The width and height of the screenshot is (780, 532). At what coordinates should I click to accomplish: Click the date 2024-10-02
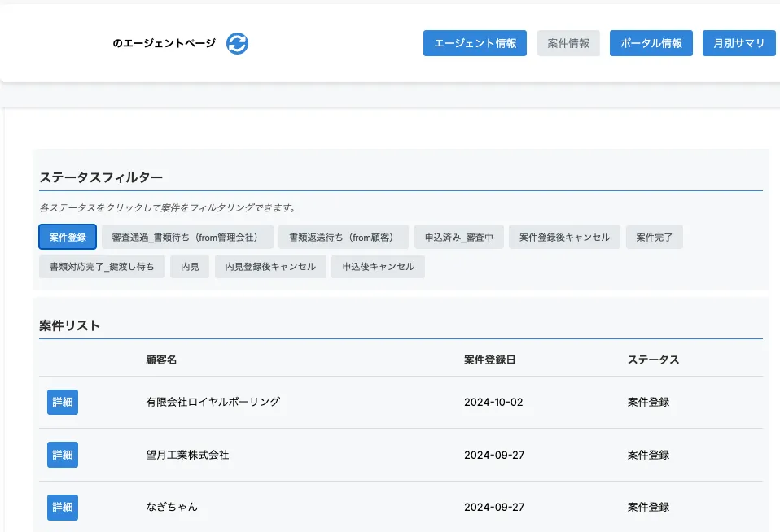coord(493,402)
